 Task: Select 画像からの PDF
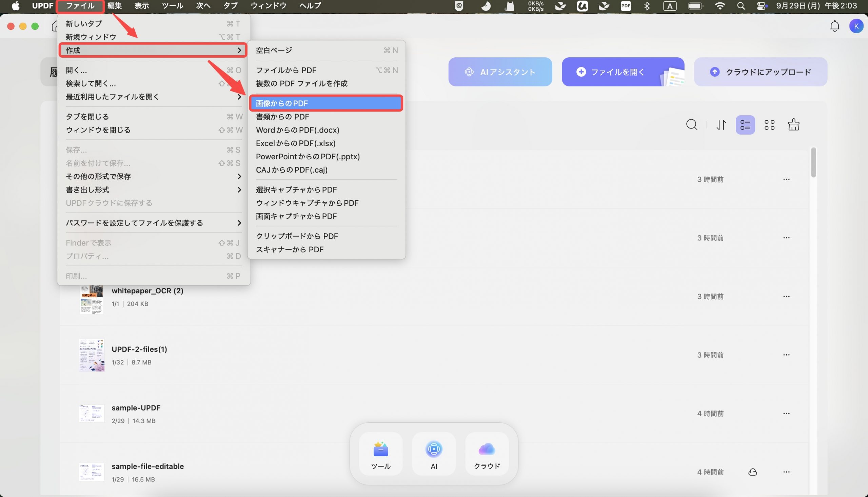point(326,103)
